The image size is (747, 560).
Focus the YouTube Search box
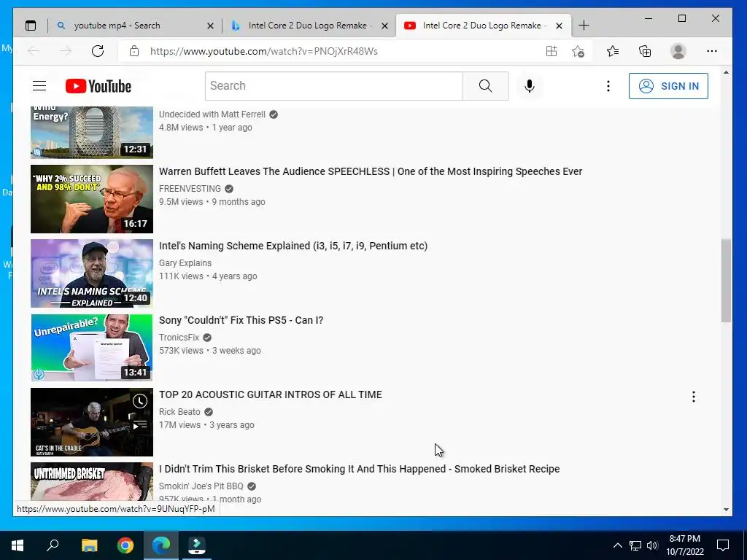pos(334,86)
